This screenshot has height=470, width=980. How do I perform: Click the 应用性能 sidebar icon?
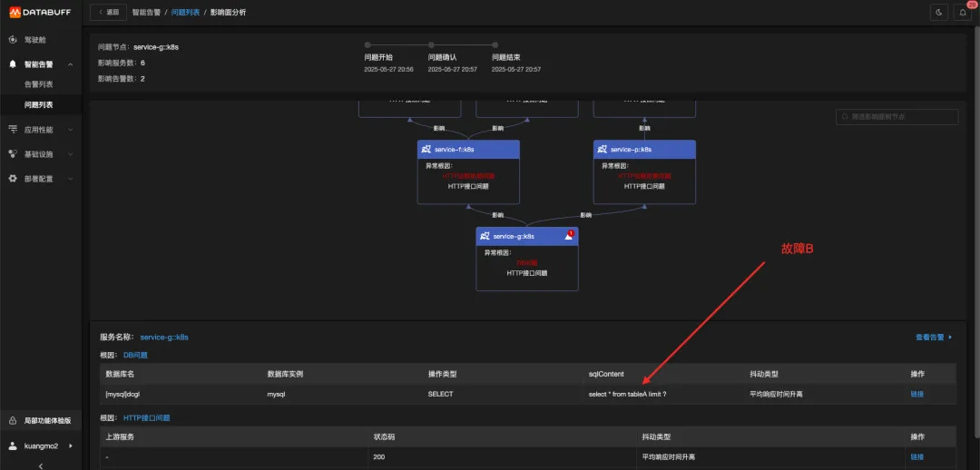coord(13,130)
